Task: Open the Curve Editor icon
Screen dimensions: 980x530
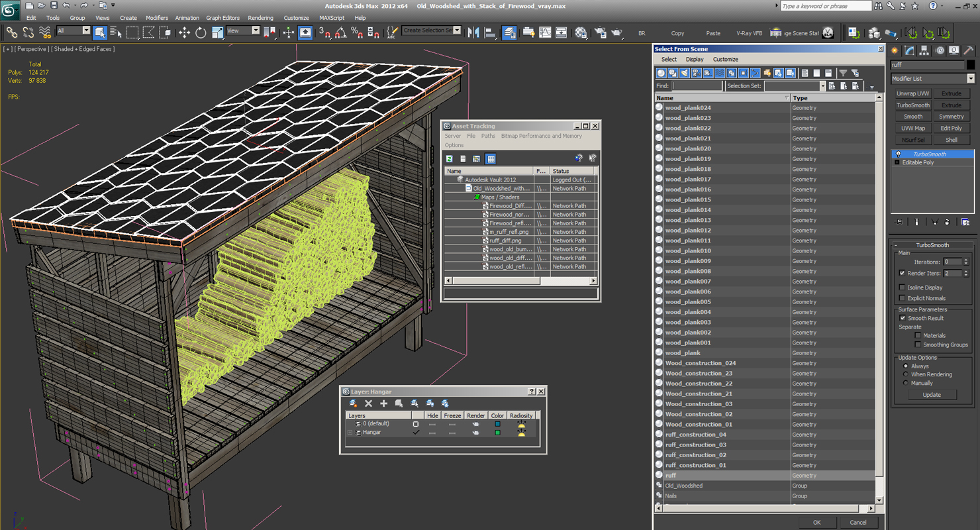Action: tap(545, 32)
